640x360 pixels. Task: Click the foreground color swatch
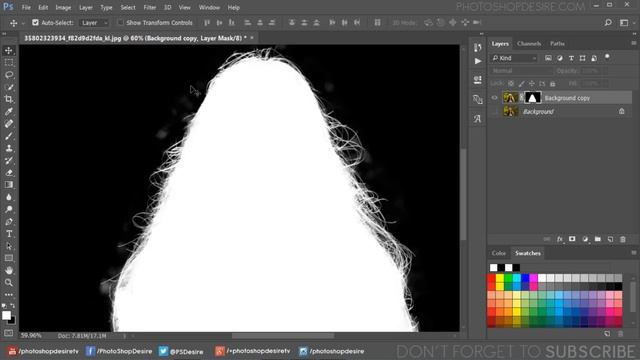(x=6, y=316)
